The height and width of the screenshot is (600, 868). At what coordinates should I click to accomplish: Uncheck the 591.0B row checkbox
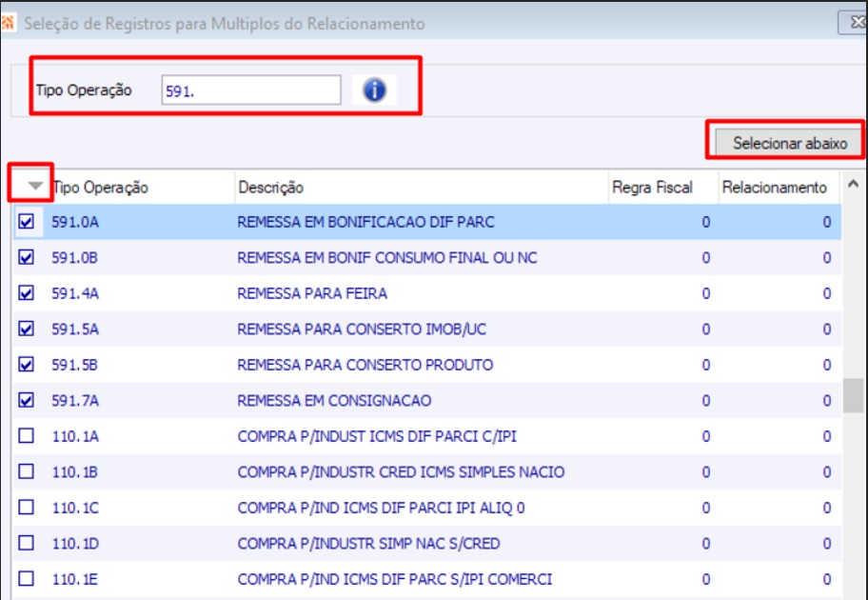(26, 257)
